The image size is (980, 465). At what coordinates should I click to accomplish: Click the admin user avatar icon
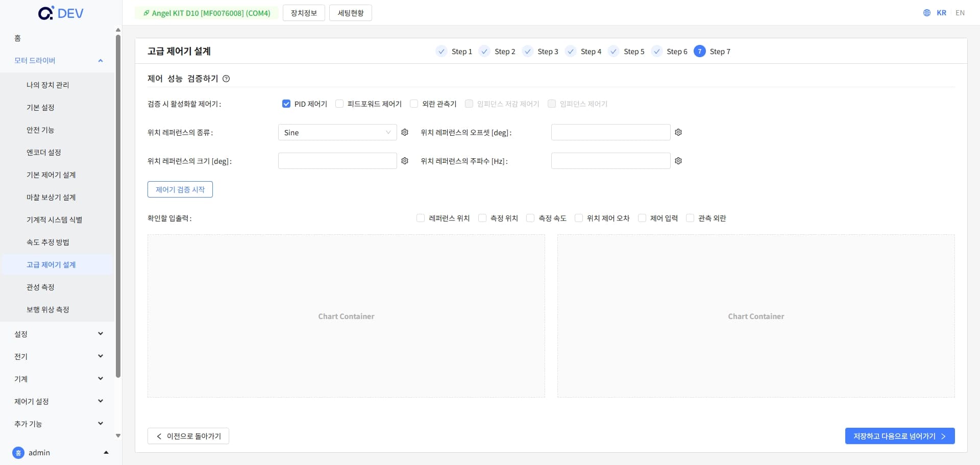(18, 453)
